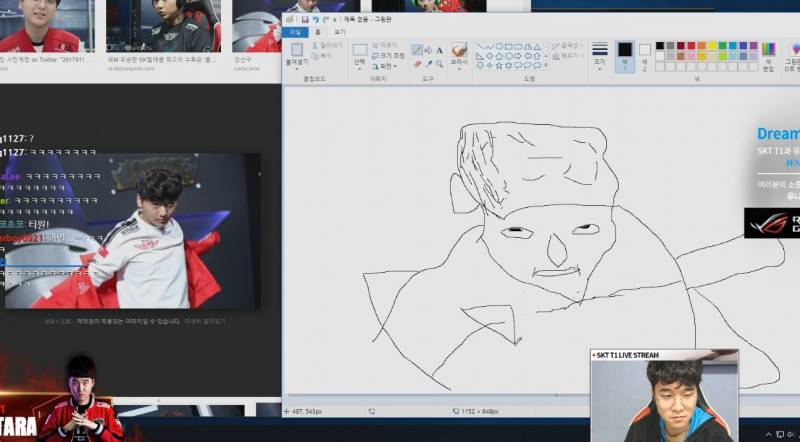
Task: Select the Fill with color bucket tool
Action: click(x=428, y=50)
